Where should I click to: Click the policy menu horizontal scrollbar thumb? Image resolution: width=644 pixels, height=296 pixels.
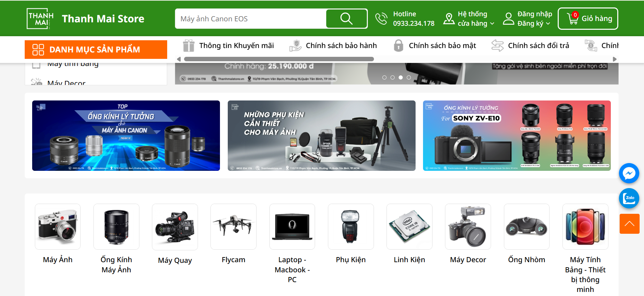point(279,59)
